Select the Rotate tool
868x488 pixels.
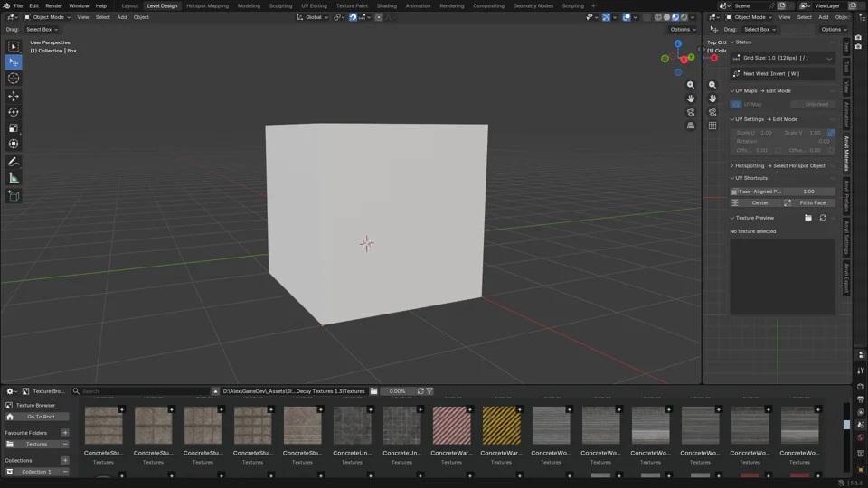[14, 112]
